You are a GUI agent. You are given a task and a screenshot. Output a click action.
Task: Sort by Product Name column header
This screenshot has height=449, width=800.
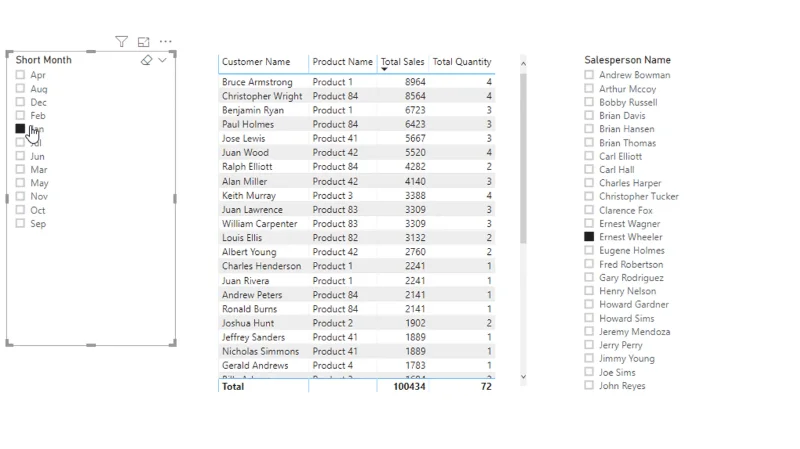(342, 62)
